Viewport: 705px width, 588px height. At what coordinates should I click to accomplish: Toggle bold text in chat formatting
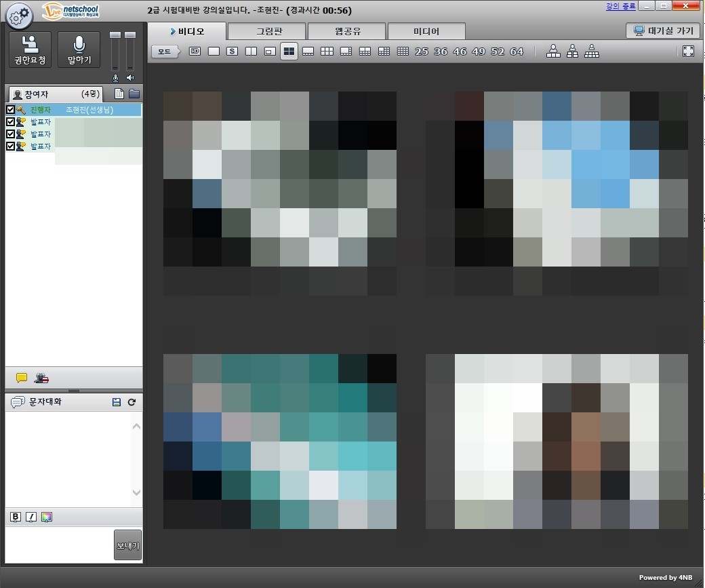pyautogui.click(x=16, y=517)
